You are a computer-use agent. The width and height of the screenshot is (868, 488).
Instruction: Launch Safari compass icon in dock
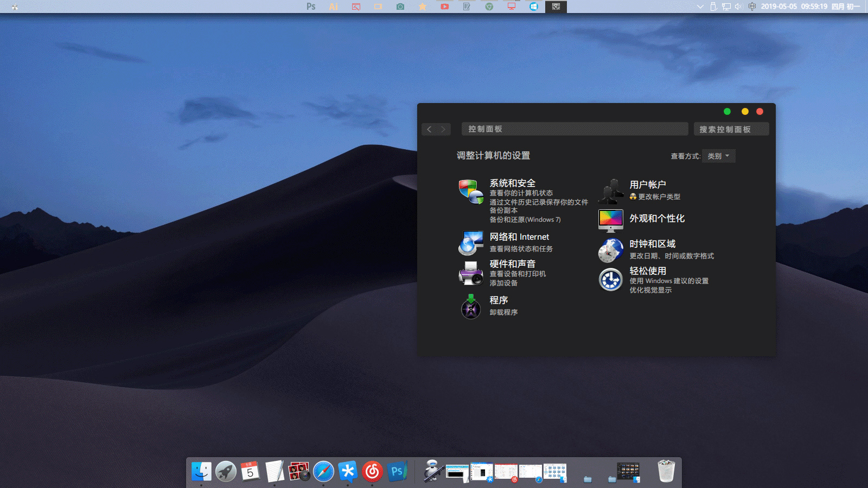tap(323, 471)
